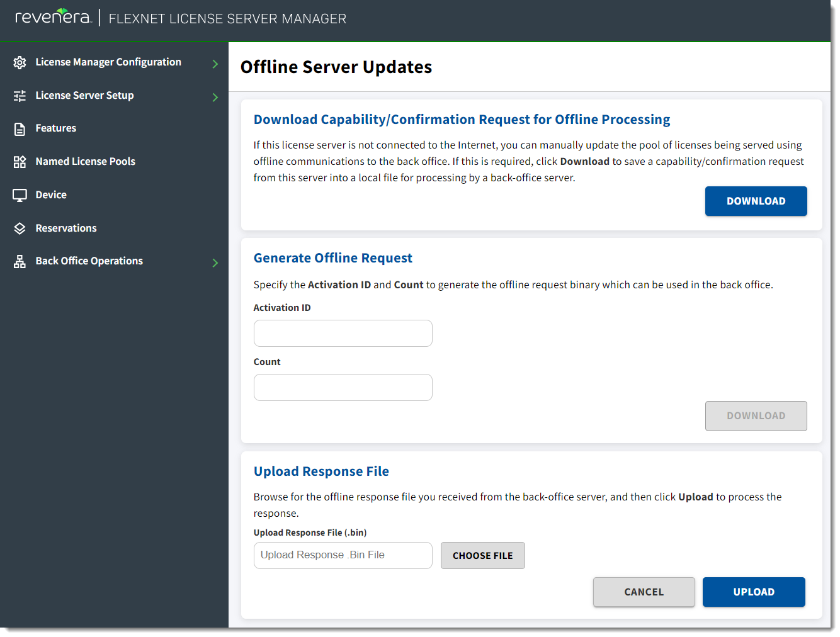
Task: Click the layers icon beside Reservations
Action: [20, 228]
